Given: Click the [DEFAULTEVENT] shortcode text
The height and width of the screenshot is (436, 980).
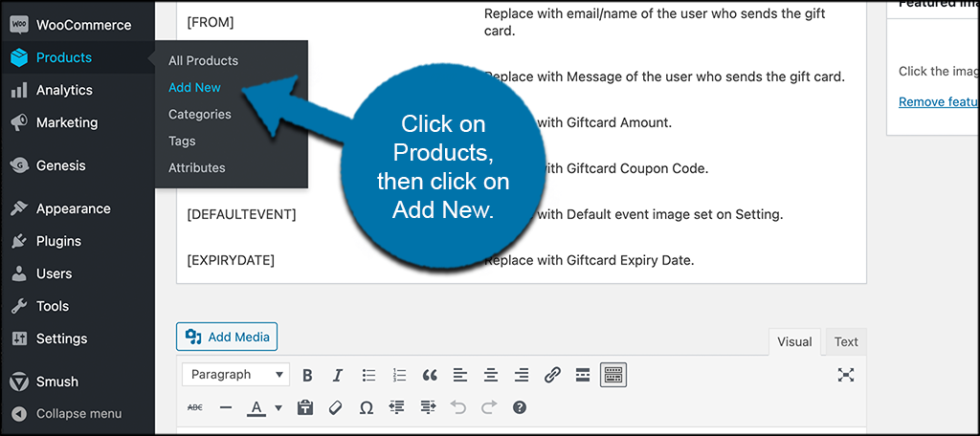Looking at the screenshot, I should click(x=241, y=215).
